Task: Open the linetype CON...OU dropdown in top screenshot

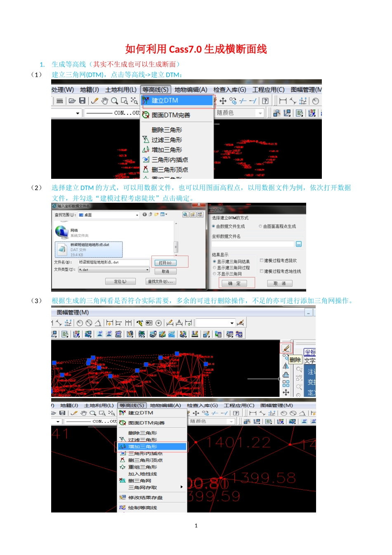Action: (x=112, y=113)
